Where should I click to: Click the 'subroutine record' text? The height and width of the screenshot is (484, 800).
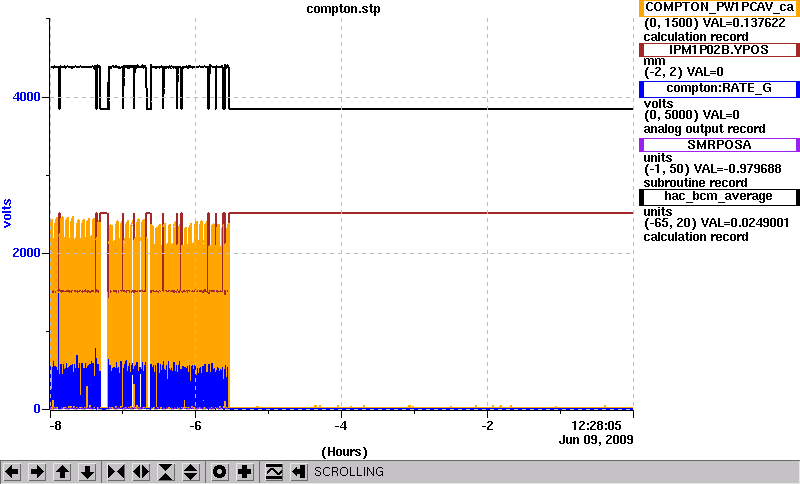coord(695,183)
